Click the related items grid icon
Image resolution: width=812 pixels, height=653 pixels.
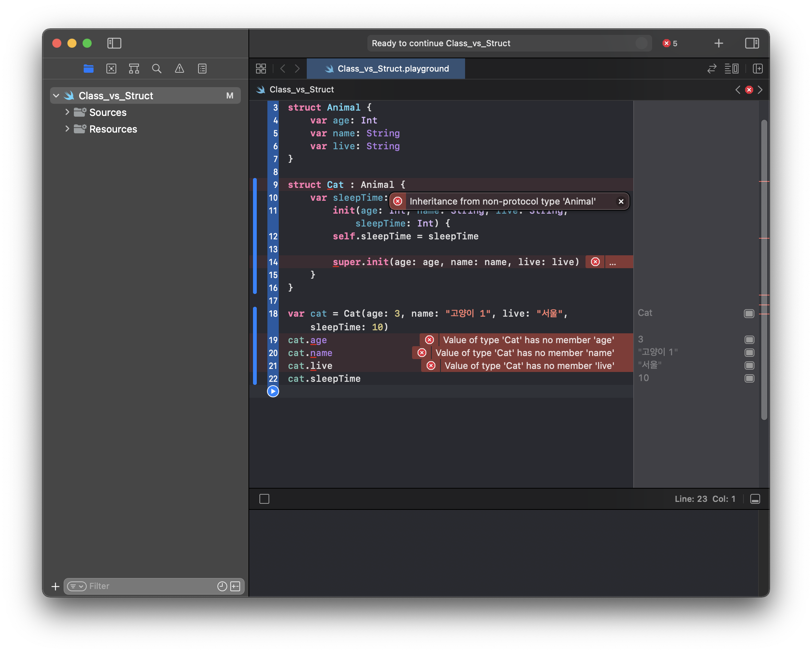pos(261,69)
